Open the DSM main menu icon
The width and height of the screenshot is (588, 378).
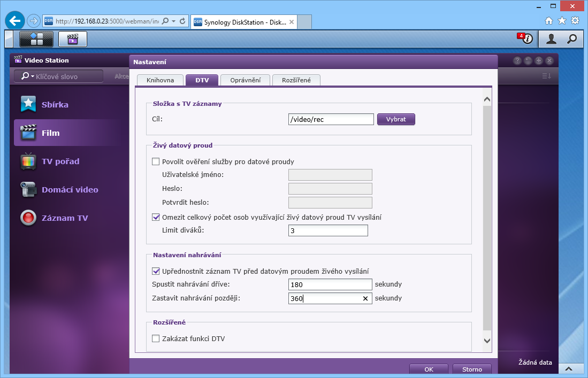coord(36,38)
